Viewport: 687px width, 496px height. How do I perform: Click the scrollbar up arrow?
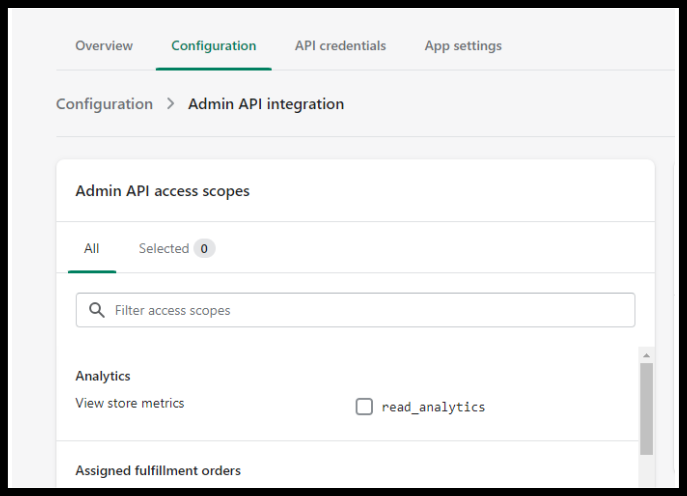646,355
